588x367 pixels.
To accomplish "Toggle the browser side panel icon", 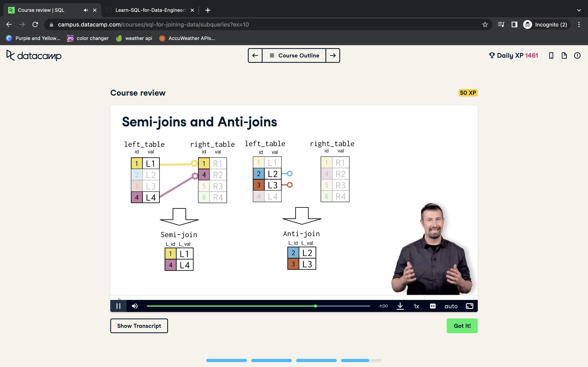I will point(514,24).
